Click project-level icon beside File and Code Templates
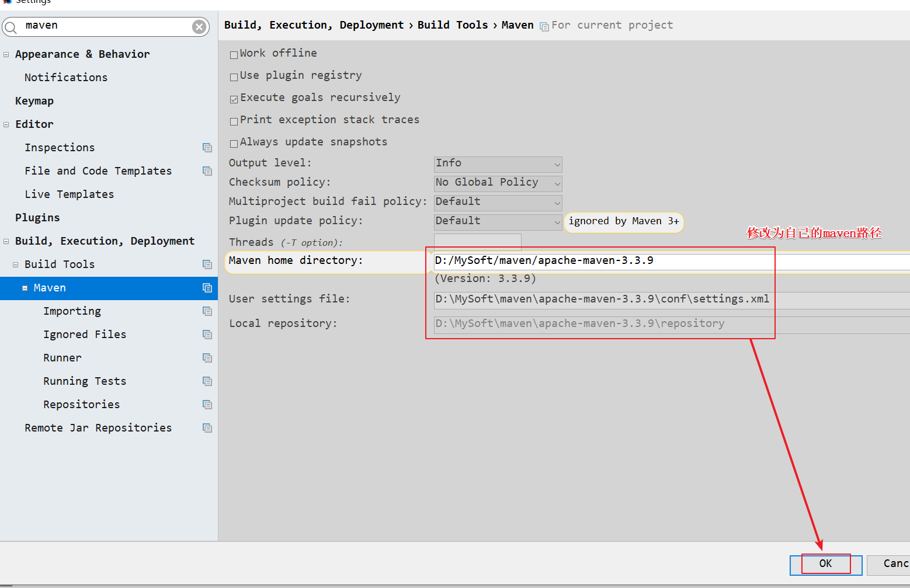 click(x=207, y=171)
